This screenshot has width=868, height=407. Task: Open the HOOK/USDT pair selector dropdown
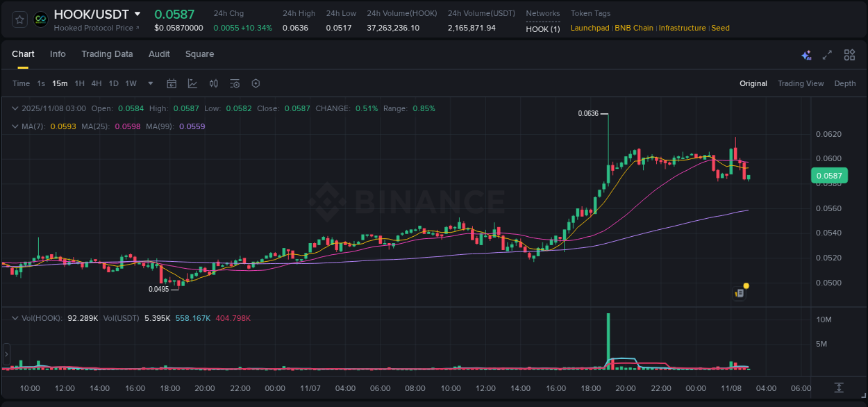[138, 13]
